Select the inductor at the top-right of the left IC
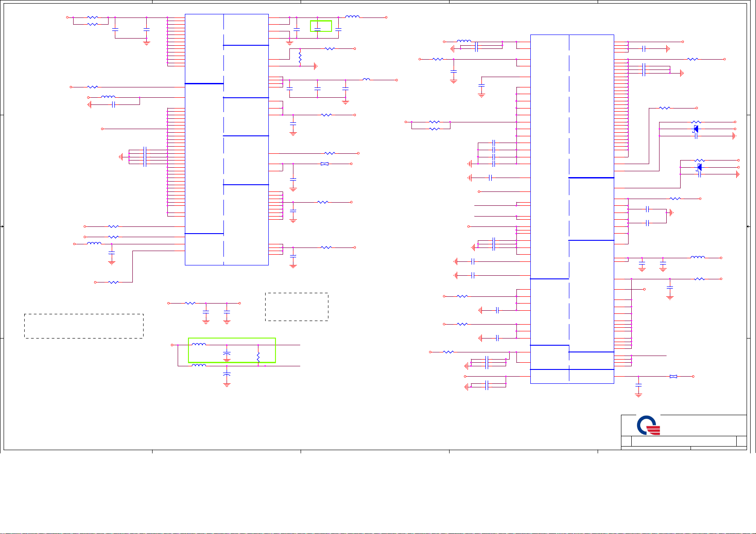This screenshot has width=756, height=534. pos(352,17)
